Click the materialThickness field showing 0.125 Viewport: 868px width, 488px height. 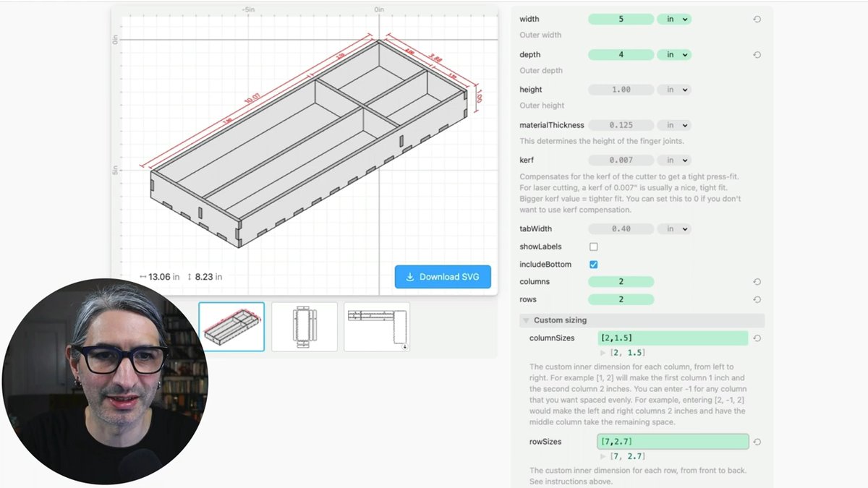point(621,125)
